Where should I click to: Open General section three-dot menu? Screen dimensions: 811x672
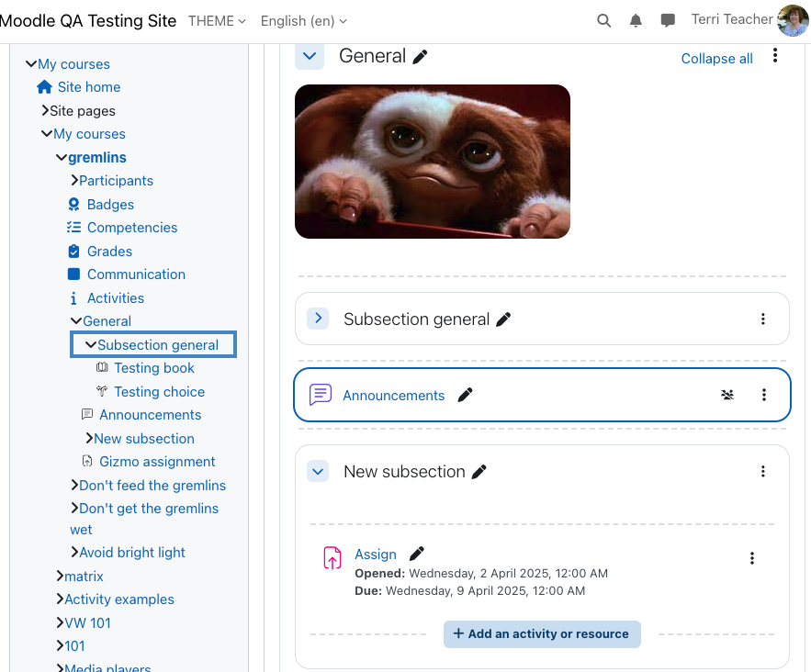click(x=775, y=56)
